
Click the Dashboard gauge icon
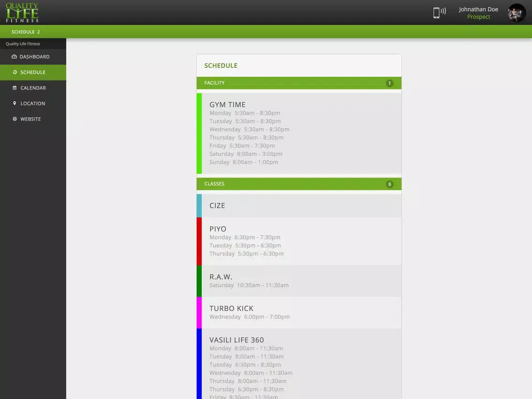14,57
